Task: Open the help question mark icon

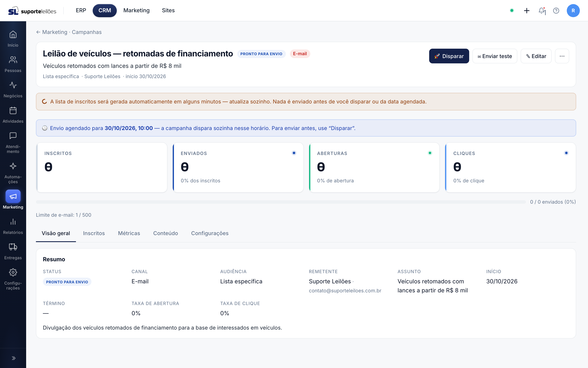Action: click(556, 11)
